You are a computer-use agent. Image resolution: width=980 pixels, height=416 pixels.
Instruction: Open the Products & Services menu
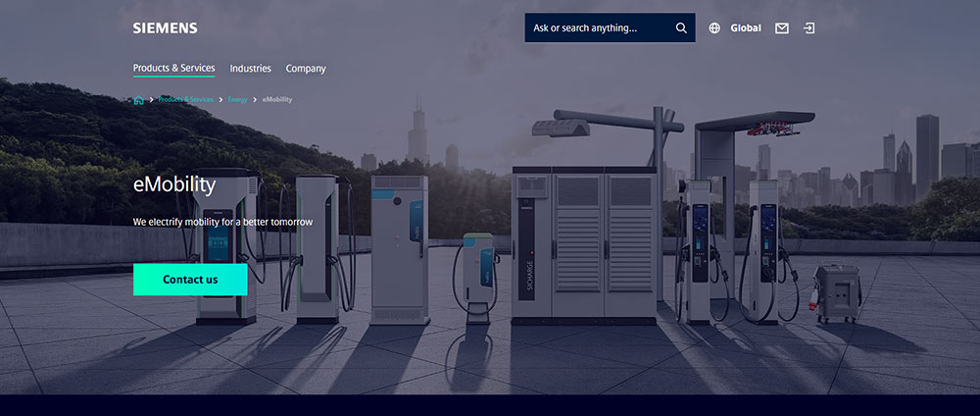pos(173,68)
